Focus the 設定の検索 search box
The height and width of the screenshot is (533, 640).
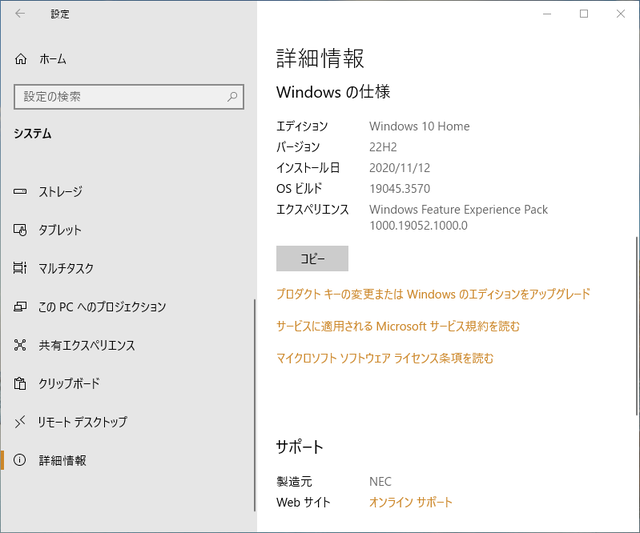(x=129, y=97)
